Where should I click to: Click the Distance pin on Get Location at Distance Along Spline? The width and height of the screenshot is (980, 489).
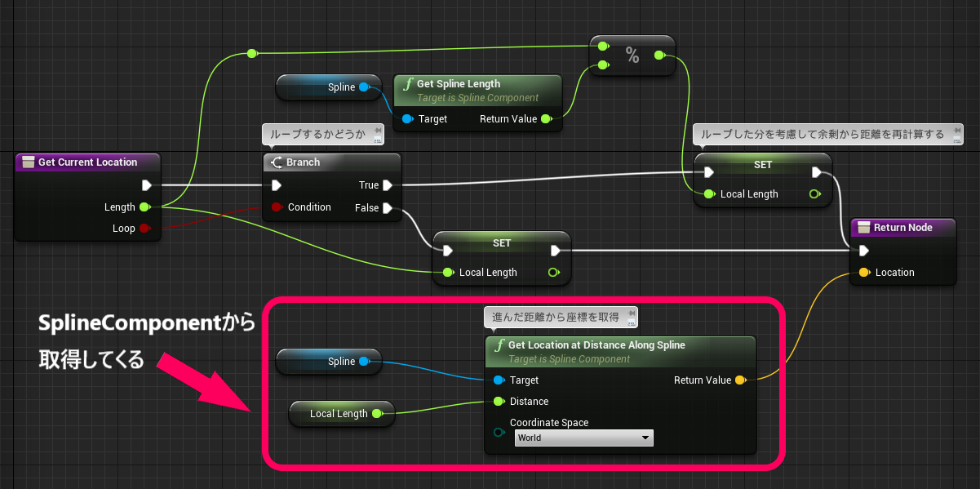(499, 402)
